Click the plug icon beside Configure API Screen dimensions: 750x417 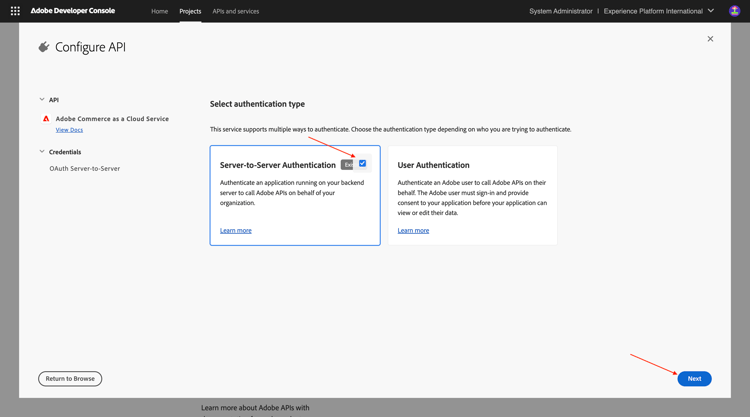click(44, 47)
